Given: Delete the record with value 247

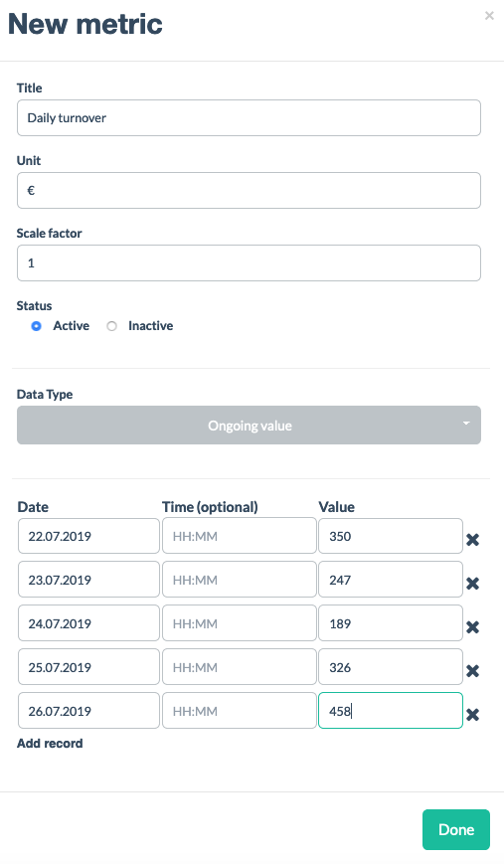Looking at the screenshot, I should pyautogui.click(x=472, y=583).
